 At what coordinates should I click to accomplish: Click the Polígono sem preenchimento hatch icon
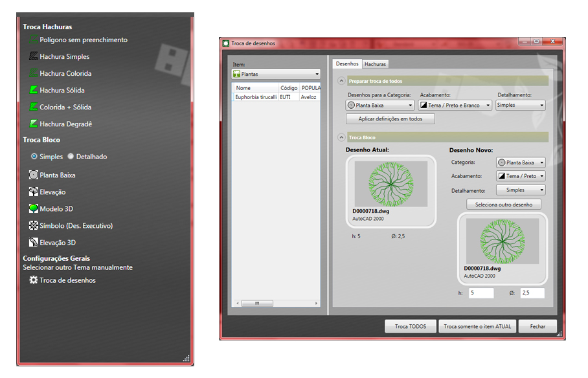click(x=34, y=40)
